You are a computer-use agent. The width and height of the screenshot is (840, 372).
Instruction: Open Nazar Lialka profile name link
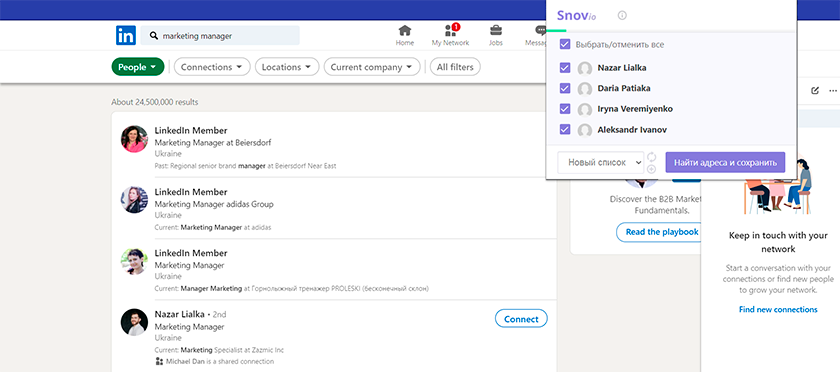[x=179, y=314]
